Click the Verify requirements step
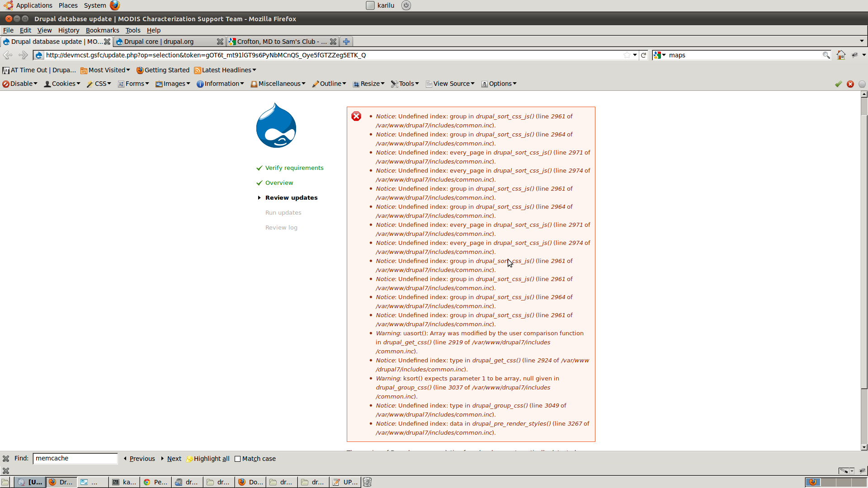Image resolution: width=868 pixels, height=488 pixels. [294, 168]
